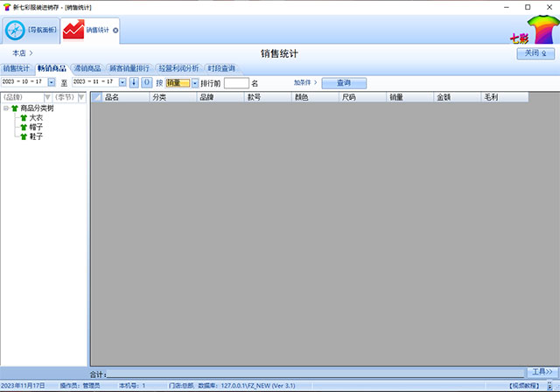Image resolution: width=560 pixels, height=392 pixels.
Task: Open the 品牌 filter dropdown
Action: 47,97
